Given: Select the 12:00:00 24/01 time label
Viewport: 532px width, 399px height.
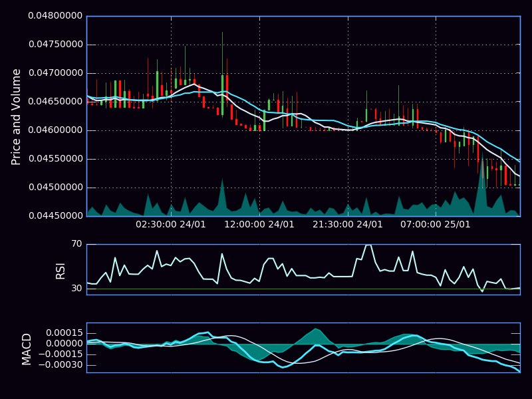Looking at the screenshot, I should (259, 225).
